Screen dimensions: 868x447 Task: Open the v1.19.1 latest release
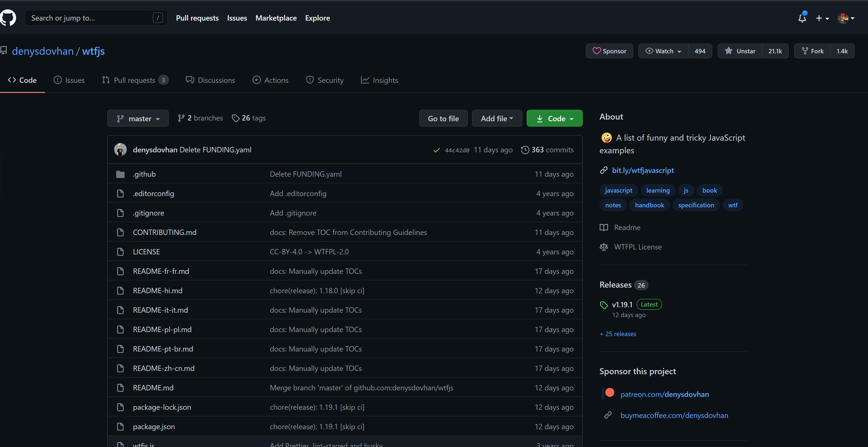[622, 305]
